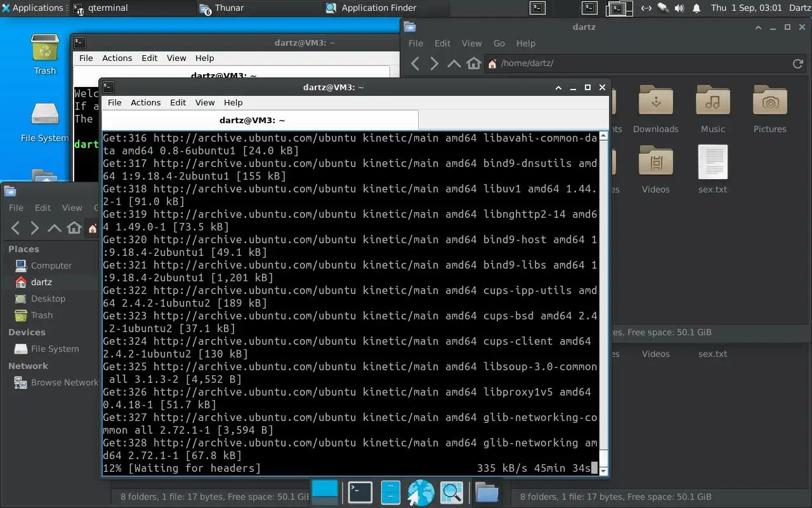Go up a folder in lower-left file manager
The width and height of the screenshot is (812, 508).
click(55, 228)
